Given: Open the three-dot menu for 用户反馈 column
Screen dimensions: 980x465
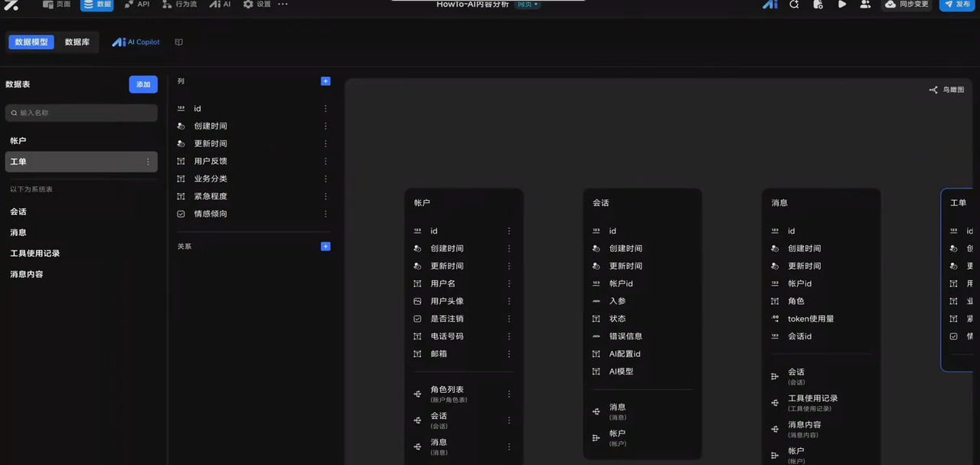Looking at the screenshot, I should pyautogui.click(x=325, y=162).
